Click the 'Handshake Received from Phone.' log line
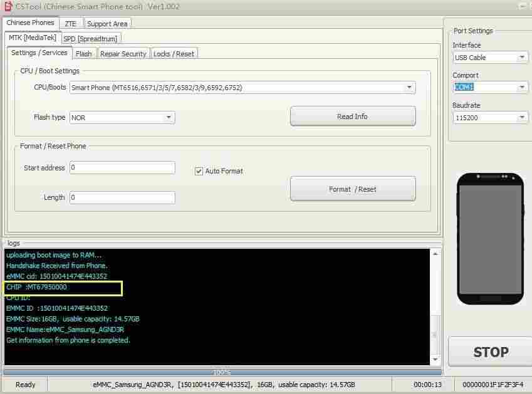This screenshot has height=394, width=532. point(56,266)
